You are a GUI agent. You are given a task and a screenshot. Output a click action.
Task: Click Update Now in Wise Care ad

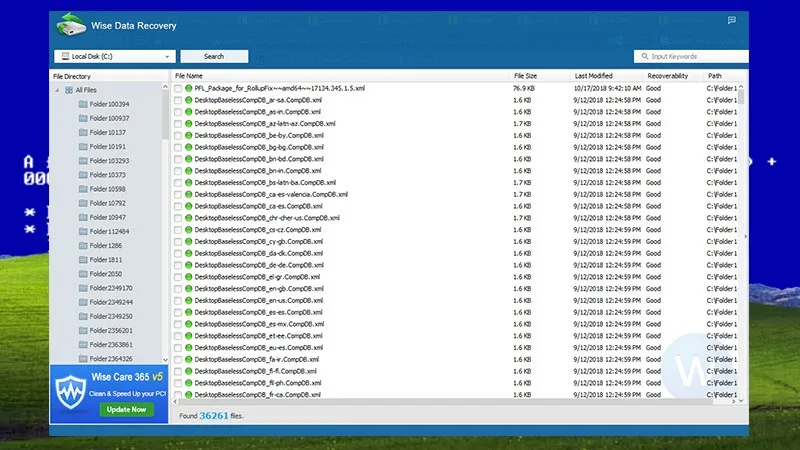coord(127,409)
